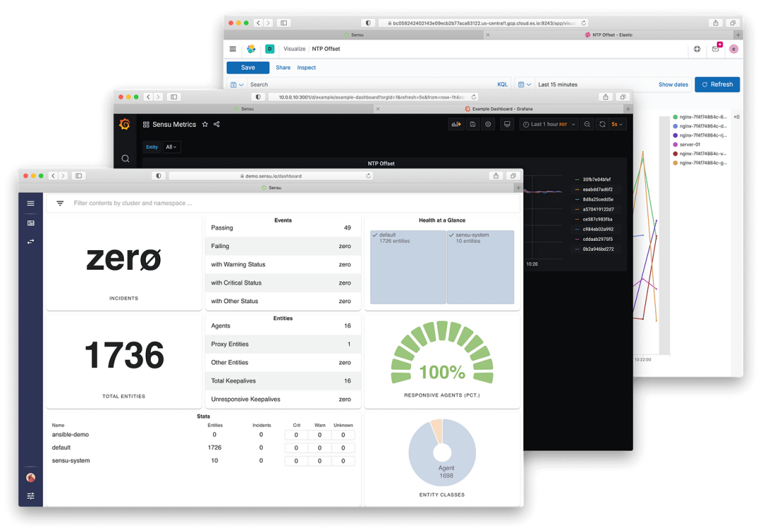Open Kibana user avatar menu
Viewport: 765px width, 532px height.
click(734, 49)
